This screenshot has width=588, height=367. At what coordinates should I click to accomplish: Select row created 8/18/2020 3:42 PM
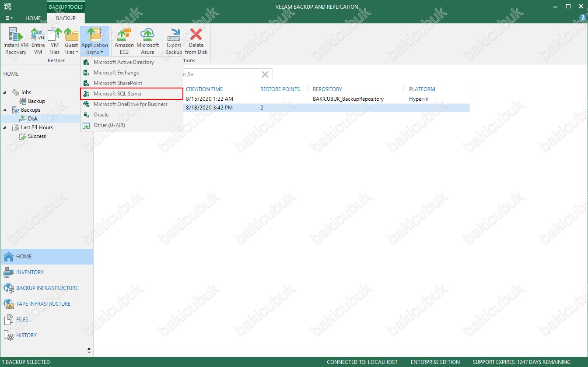tap(282, 108)
